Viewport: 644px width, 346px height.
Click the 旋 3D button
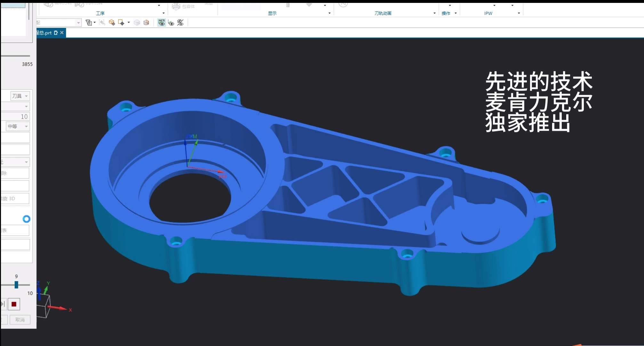tap(14, 199)
